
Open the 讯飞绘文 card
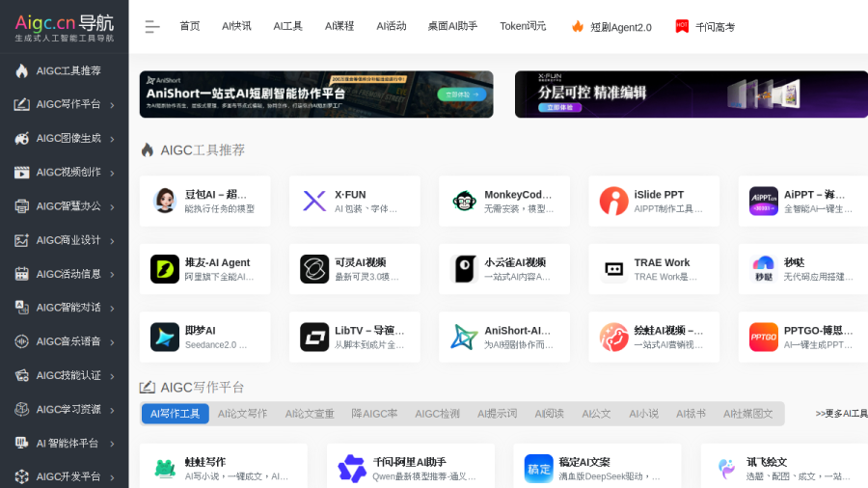(x=784, y=468)
